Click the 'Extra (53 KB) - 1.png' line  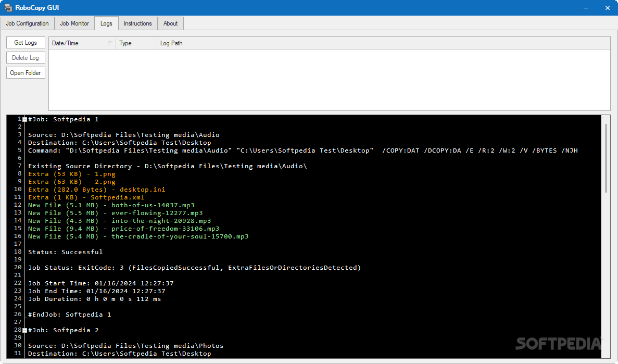click(72, 174)
